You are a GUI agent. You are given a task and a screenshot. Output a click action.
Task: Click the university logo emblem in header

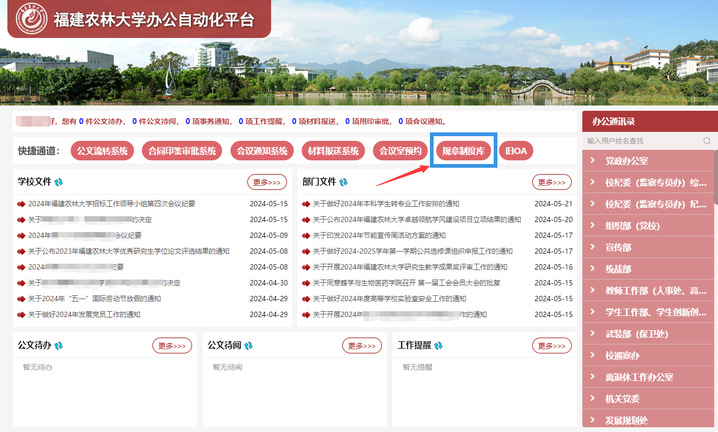28,19
